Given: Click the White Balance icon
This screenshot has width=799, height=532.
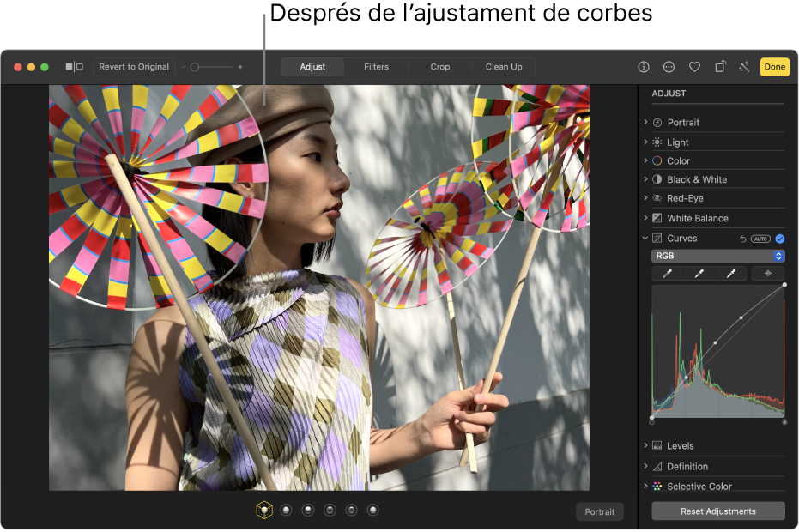Looking at the screenshot, I should (x=657, y=218).
